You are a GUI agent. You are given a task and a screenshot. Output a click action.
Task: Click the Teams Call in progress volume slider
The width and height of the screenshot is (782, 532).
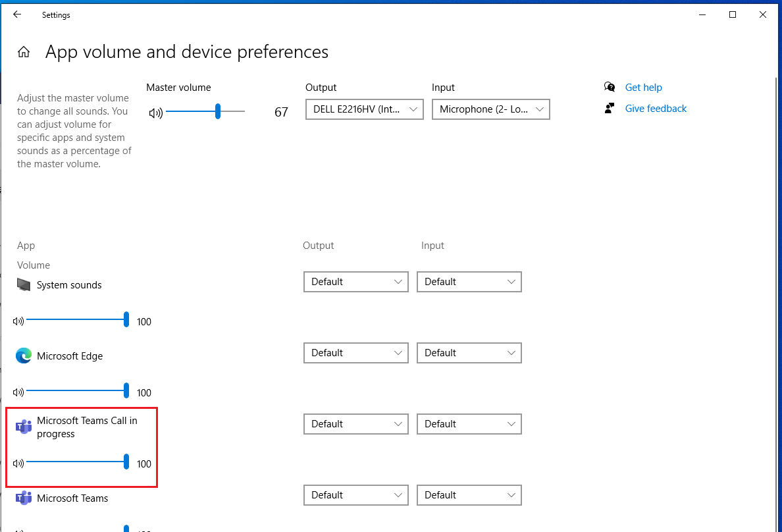pos(77,462)
